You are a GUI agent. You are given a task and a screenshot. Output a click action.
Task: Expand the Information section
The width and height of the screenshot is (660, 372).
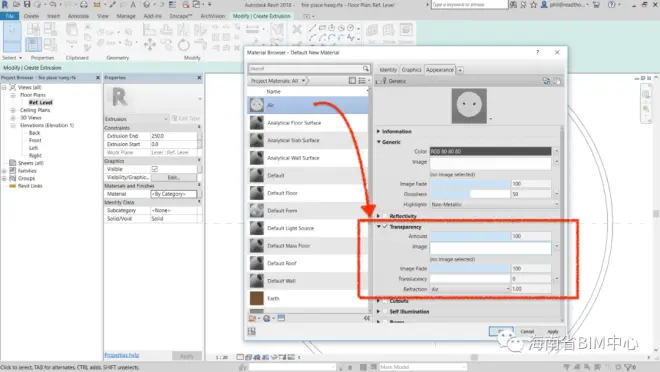tap(378, 131)
